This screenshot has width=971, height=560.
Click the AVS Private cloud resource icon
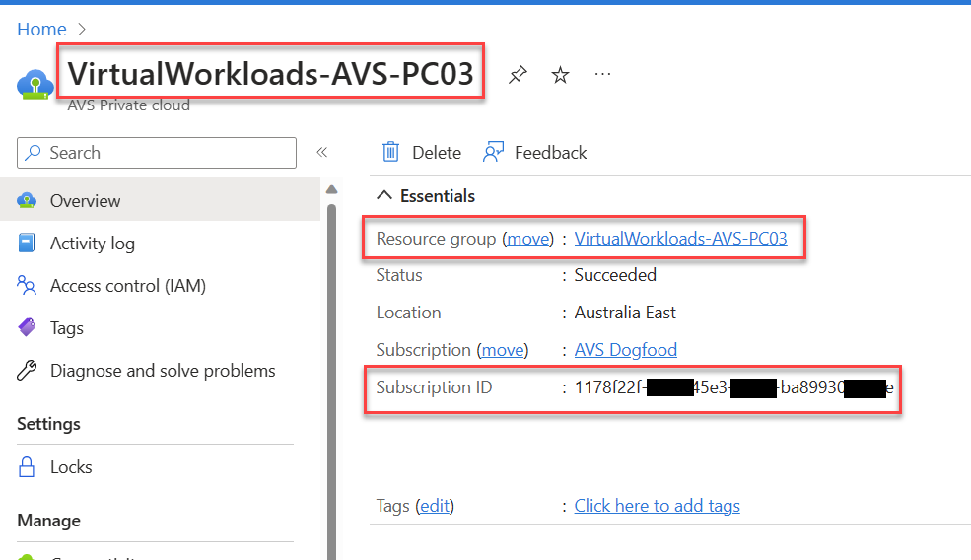tap(35, 84)
